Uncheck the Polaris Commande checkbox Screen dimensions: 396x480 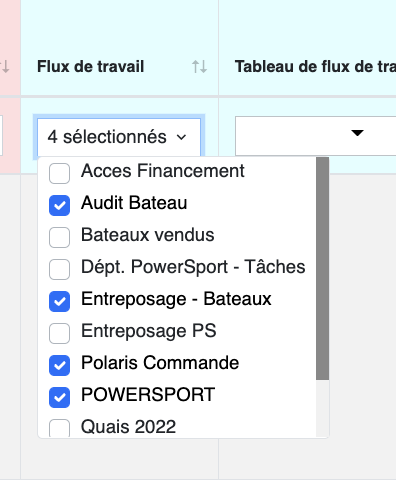pos(59,365)
